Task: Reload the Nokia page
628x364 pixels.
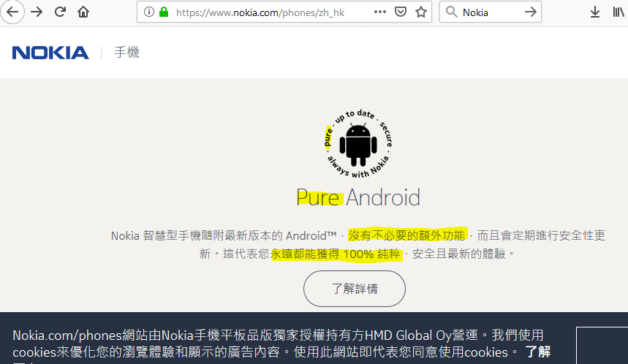Action: [60, 12]
